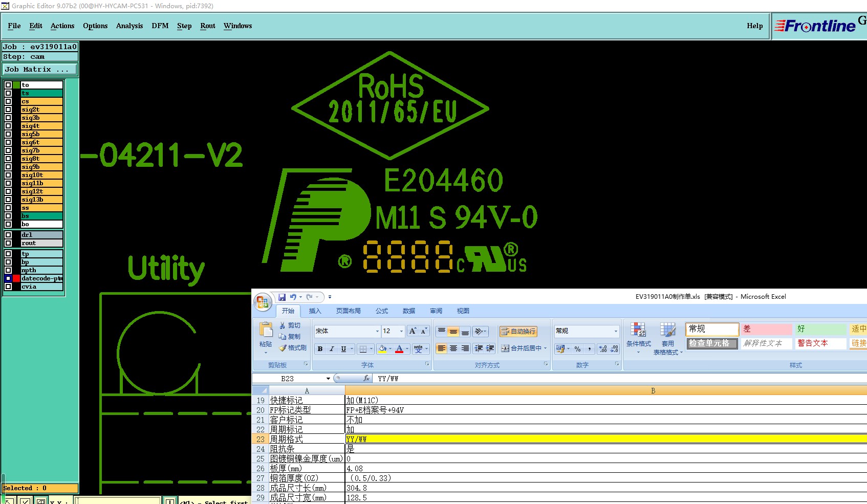Viewport: 867px width, 504px height.
Task: Click Help in Graphic Editor
Action: pos(754,26)
